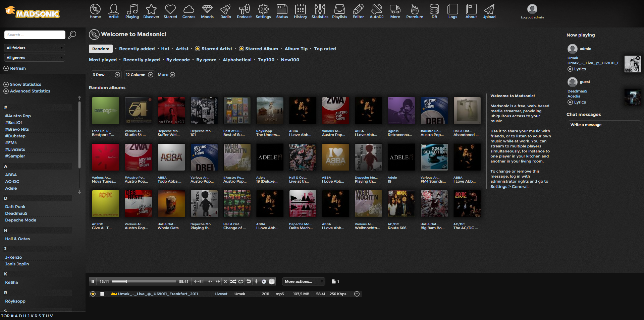Switch to the Recently added tab
Image resolution: width=644 pixels, height=320 pixels.
[x=137, y=49]
